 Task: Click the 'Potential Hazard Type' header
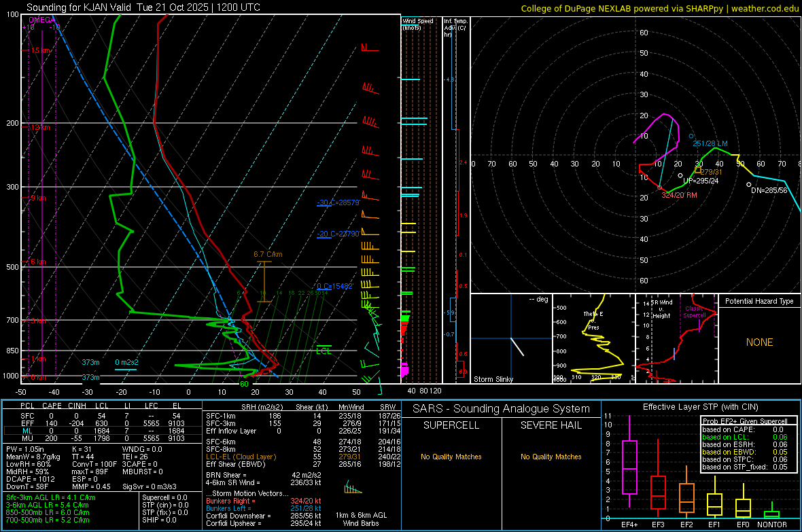(759, 301)
